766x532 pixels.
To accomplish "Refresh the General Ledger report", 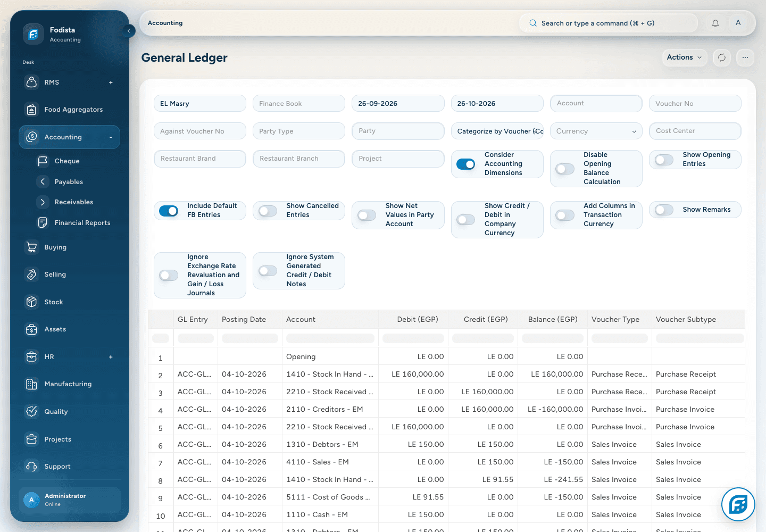I will [722, 57].
